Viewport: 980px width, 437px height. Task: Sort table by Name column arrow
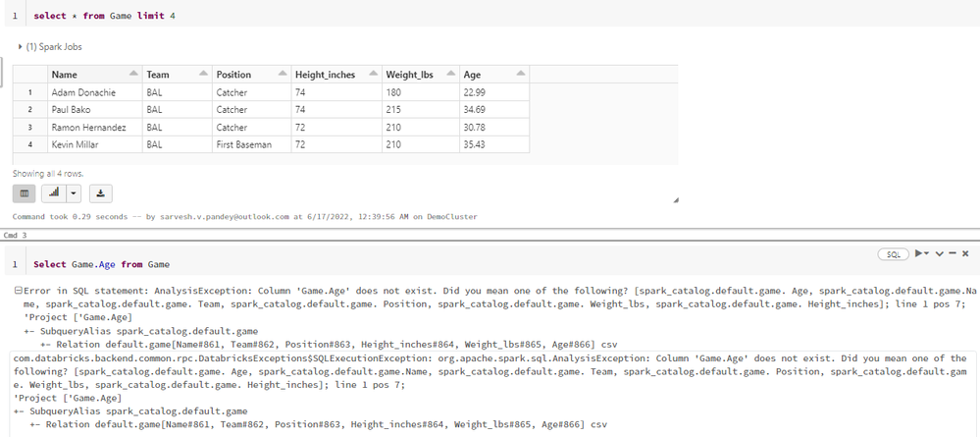point(132,75)
